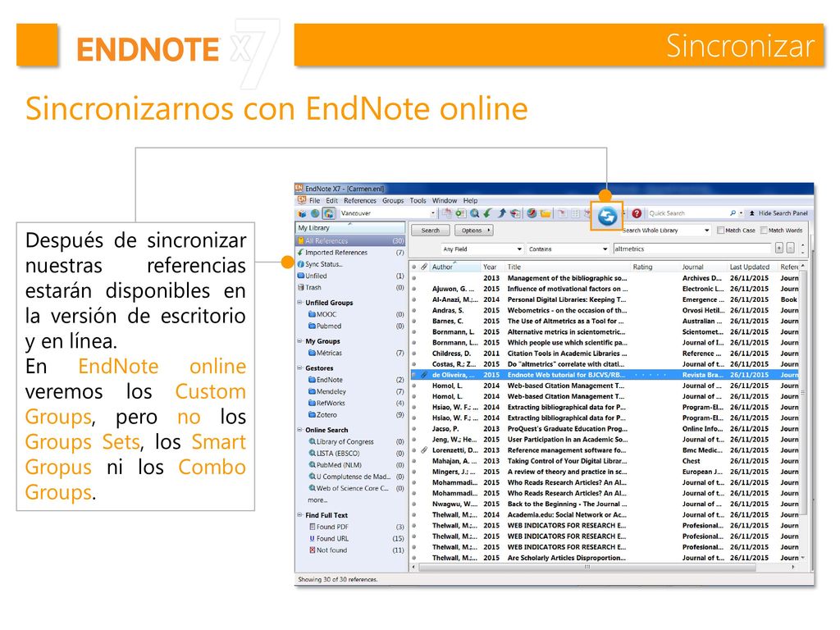This screenshot has height=630, width=840.
Task: Toggle read status dot for Barnes, C. row
Action: click(414, 321)
